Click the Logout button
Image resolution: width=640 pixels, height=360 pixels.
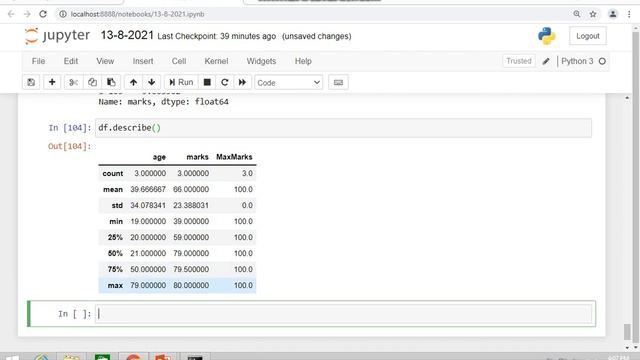[588, 36]
